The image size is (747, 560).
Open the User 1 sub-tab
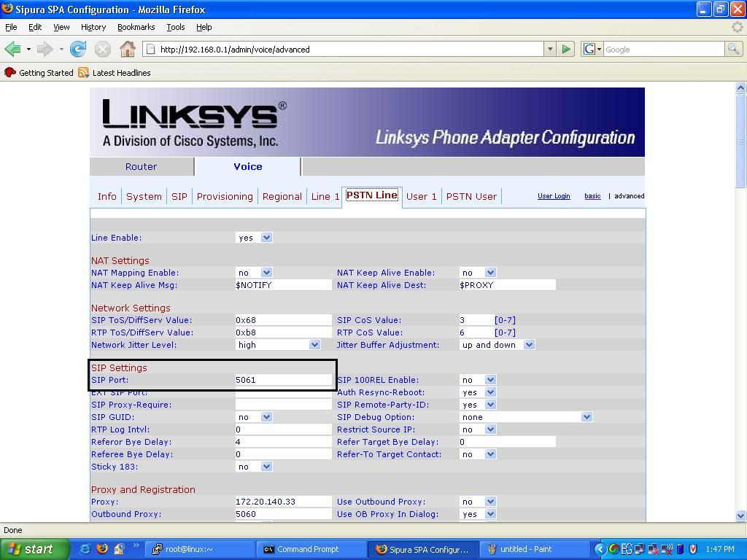(422, 197)
